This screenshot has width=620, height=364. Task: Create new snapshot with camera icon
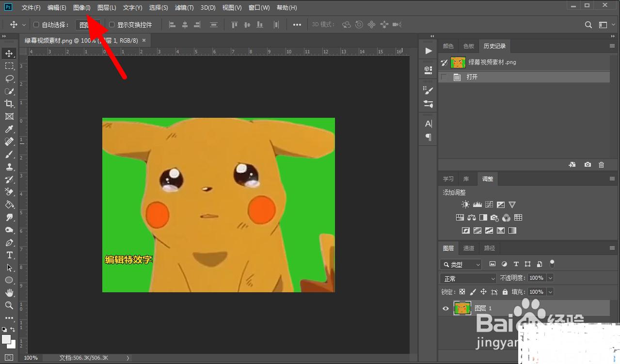[588, 165]
